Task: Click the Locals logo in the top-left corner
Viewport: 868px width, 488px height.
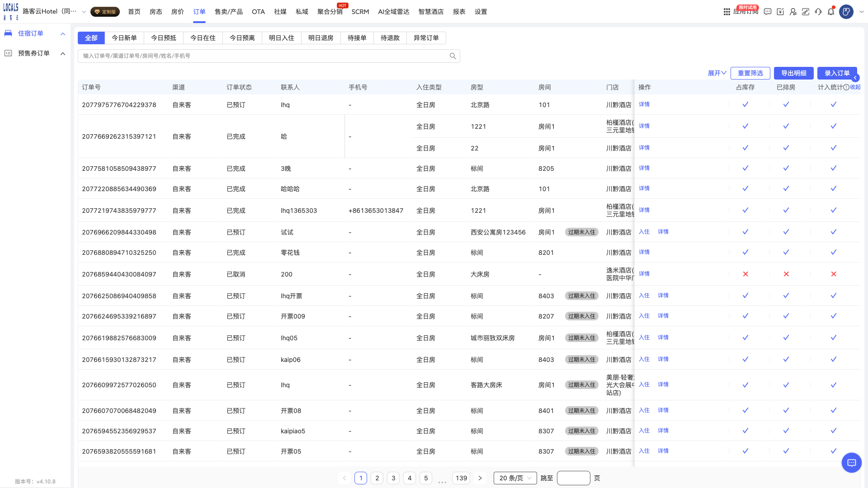Action: point(11,12)
